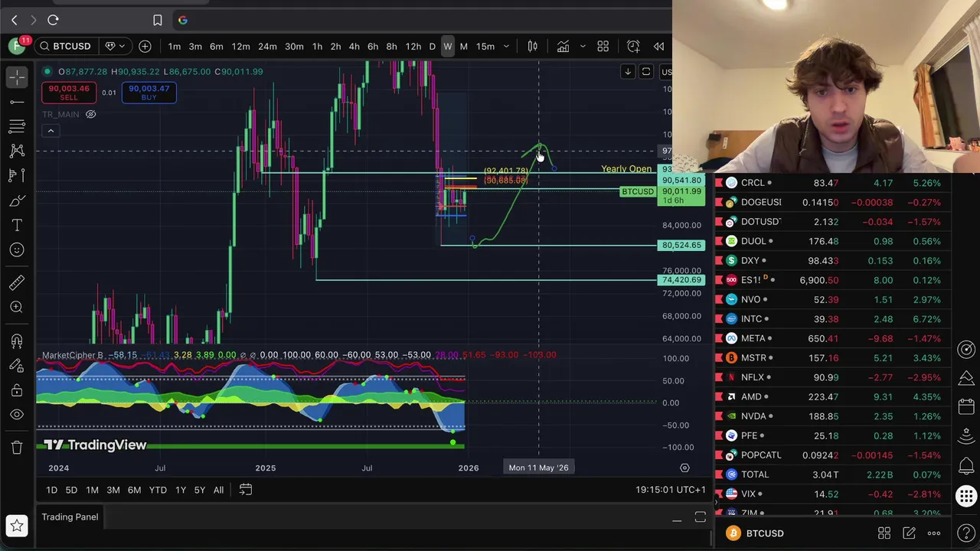This screenshot has height=551, width=980.
Task: Click the remove drawings trash icon
Action: 17,448
